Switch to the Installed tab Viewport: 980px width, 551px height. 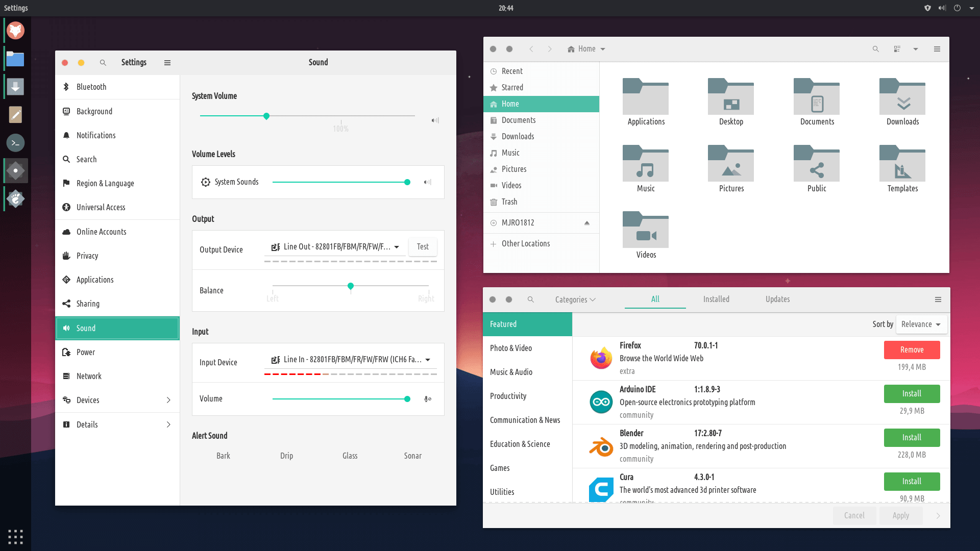(716, 299)
